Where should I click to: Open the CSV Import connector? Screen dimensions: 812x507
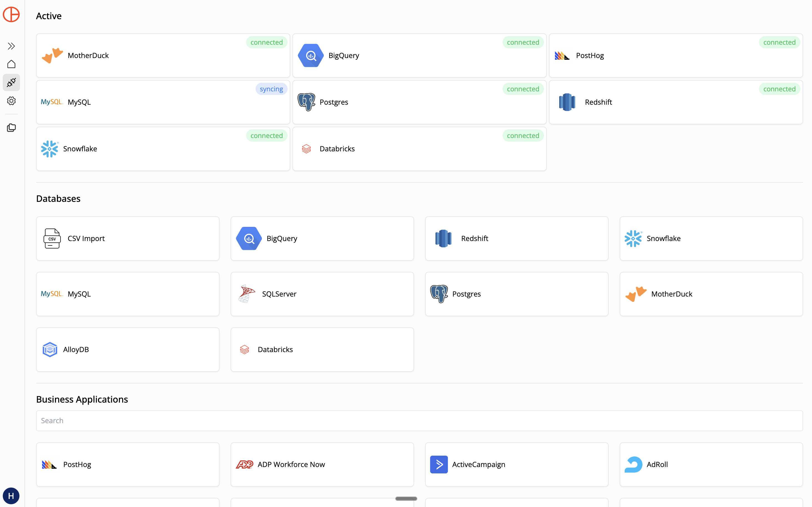click(127, 239)
